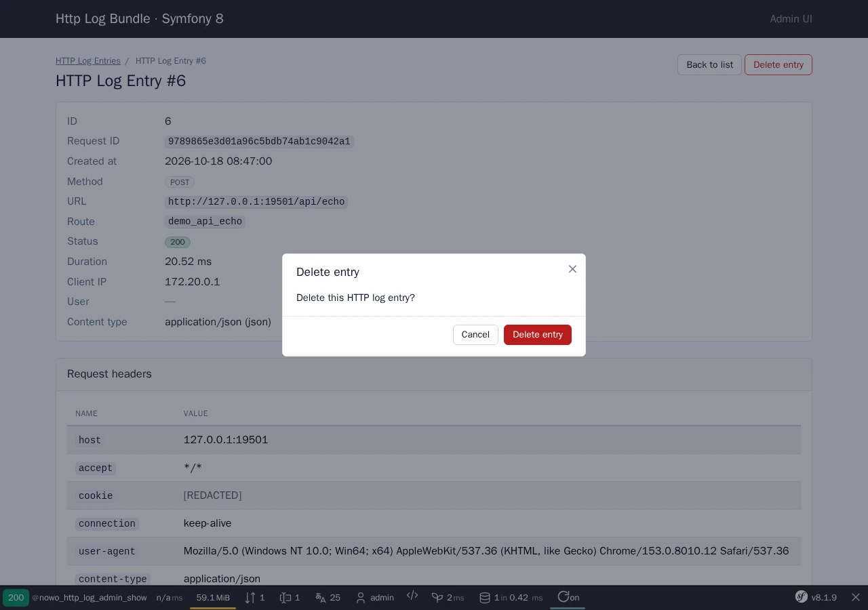This screenshot has width=868, height=610.
Task: Close the Delete entry dialog with X
Action: pos(572,269)
